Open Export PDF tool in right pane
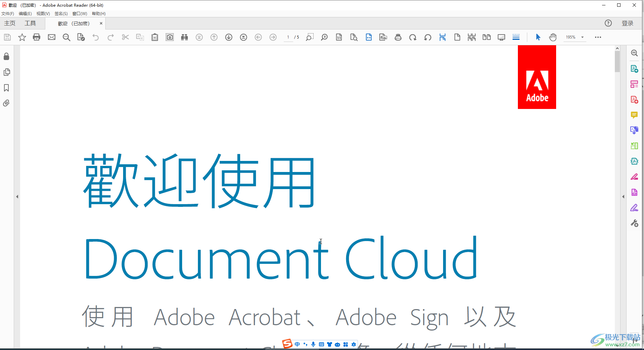The width and height of the screenshot is (644, 350). [634, 69]
